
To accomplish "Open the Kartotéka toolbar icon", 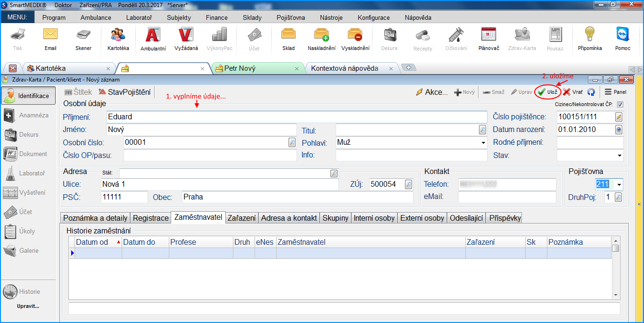I will (x=118, y=39).
